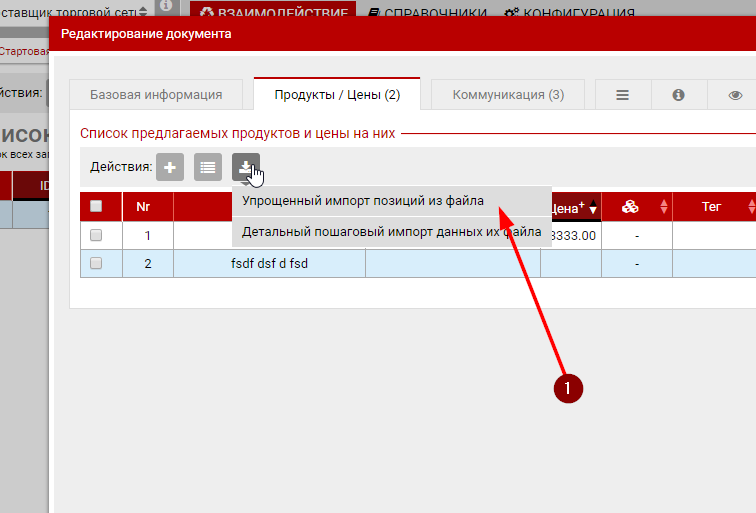Open the import download icon button
756x513 pixels.
245,167
